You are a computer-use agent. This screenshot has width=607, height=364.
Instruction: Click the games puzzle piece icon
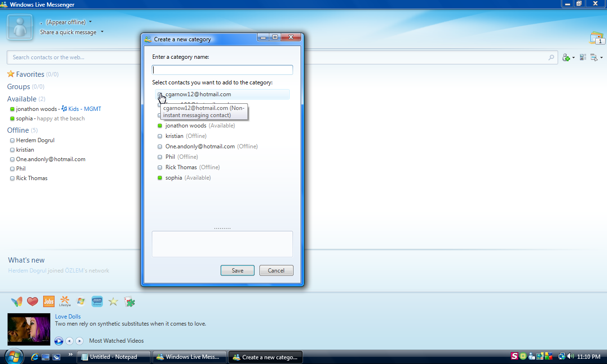point(129,301)
